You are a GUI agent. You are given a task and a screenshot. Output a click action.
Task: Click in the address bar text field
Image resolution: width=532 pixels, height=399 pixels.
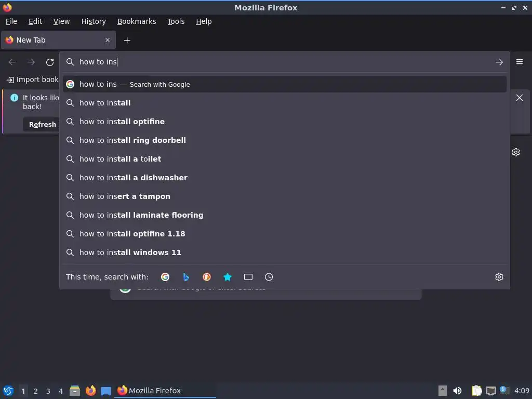click(285, 62)
